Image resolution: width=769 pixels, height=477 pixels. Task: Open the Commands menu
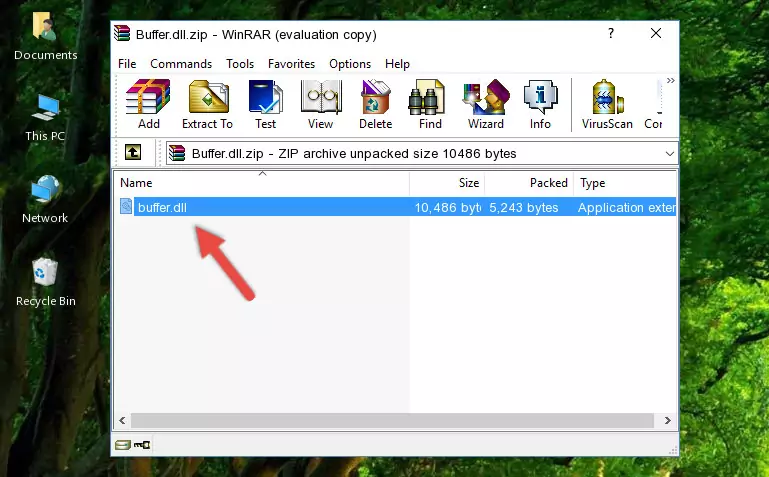[181, 64]
